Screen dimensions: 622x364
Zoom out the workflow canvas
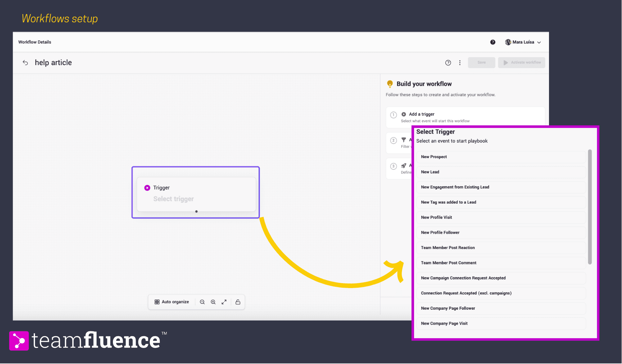pyautogui.click(x=202, y=302)
